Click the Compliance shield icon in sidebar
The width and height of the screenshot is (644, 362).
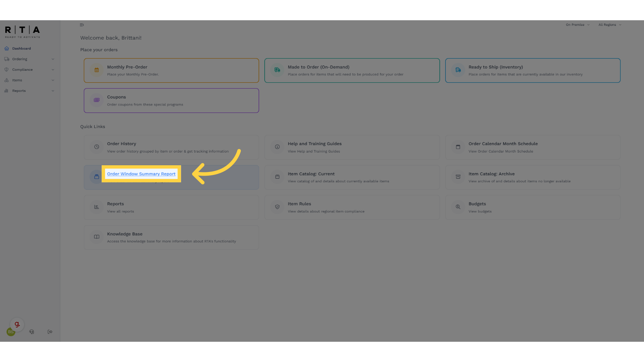pyautogui.click(x=7, y=70)
